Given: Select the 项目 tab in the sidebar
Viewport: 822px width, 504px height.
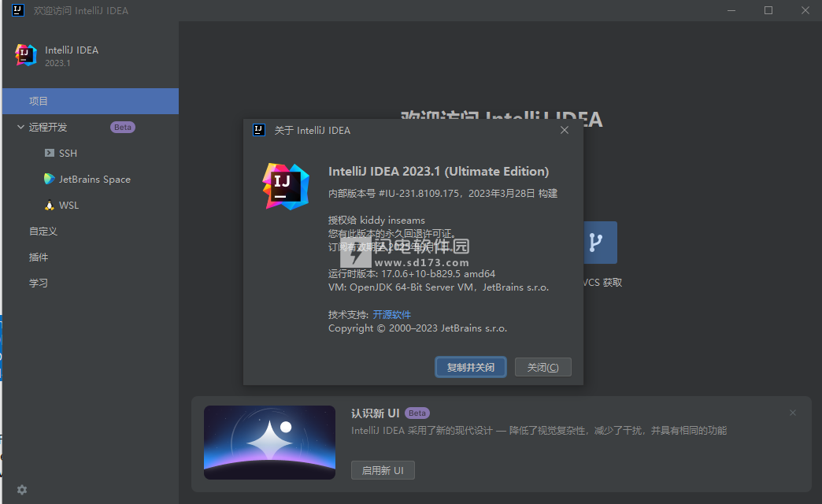Looking at the screenshot, I should click(x=91, y=102).
